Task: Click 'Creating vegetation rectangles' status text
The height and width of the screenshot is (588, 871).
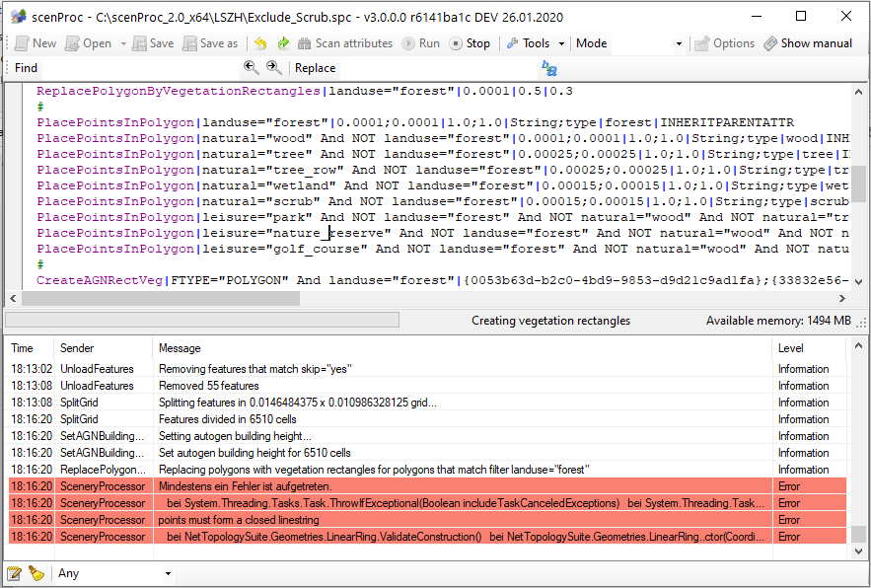Action: click(551, 321)
